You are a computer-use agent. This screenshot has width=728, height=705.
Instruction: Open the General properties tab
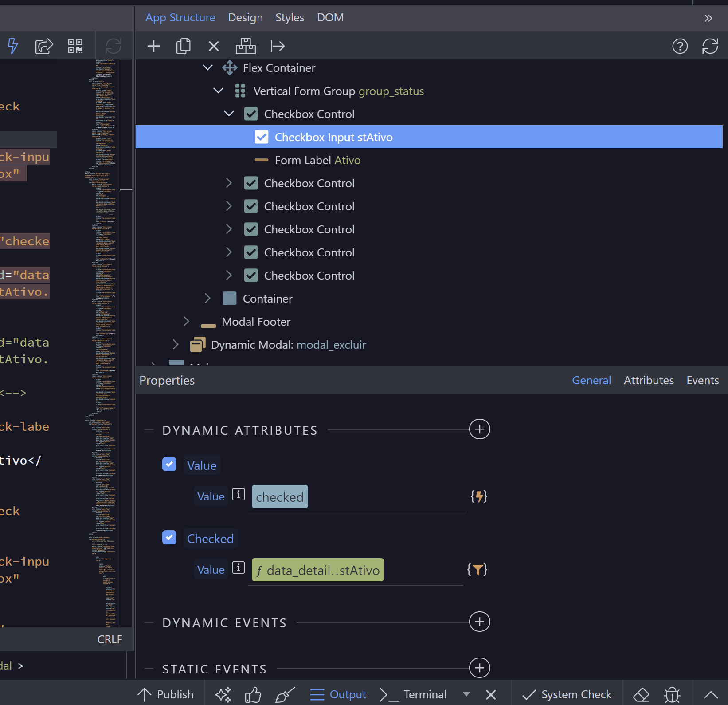(x=591, y=380)
